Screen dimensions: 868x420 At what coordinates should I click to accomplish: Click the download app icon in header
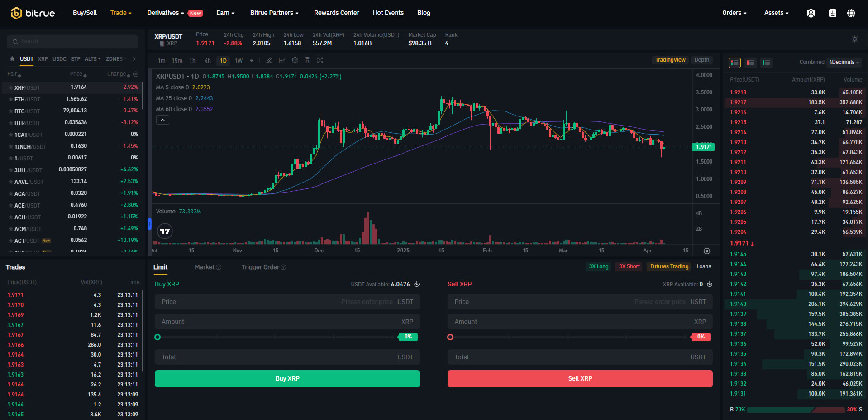tap(832, 13)
